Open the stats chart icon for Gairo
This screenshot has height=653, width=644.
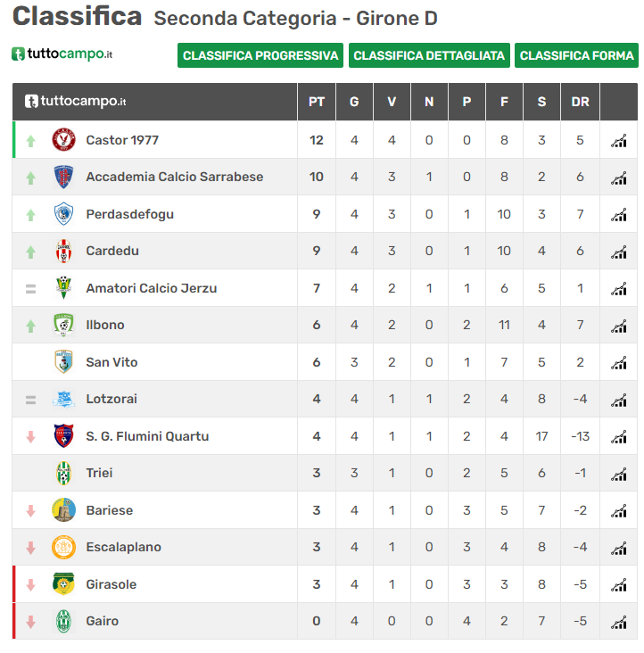(619, 622)
